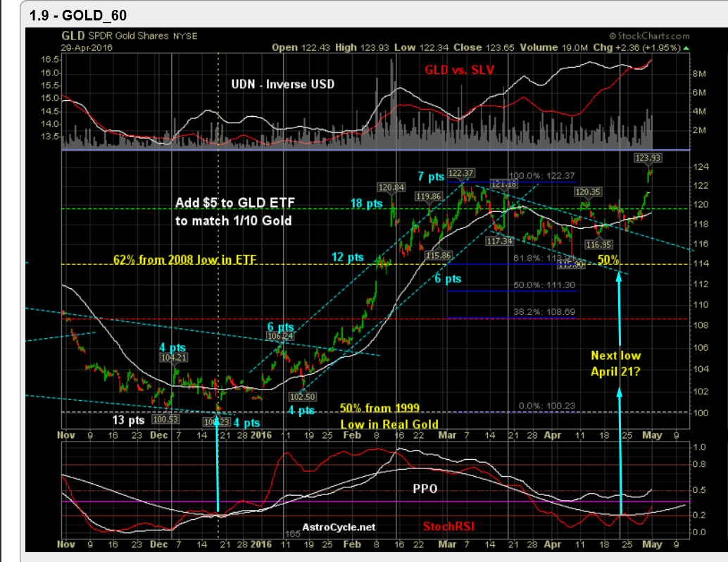Click the 'Volume 19.0M' reading
The height and width of the screenshot is (562, 728).
pos(553,47)
